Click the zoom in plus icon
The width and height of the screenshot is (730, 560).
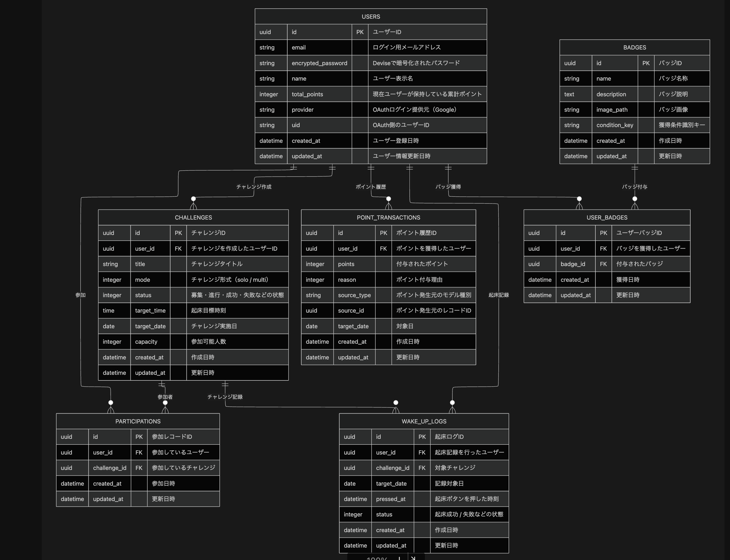pyautogui.click(x=399, y=558)
